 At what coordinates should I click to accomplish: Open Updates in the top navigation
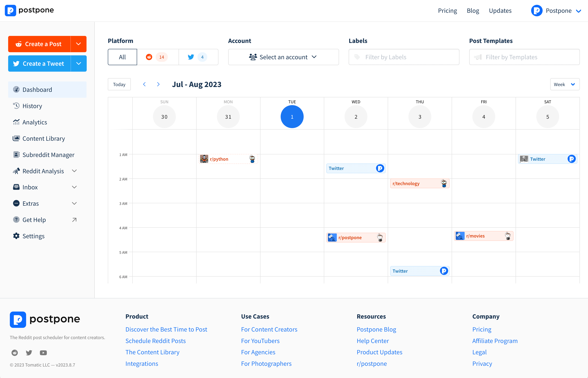(500, 11)
